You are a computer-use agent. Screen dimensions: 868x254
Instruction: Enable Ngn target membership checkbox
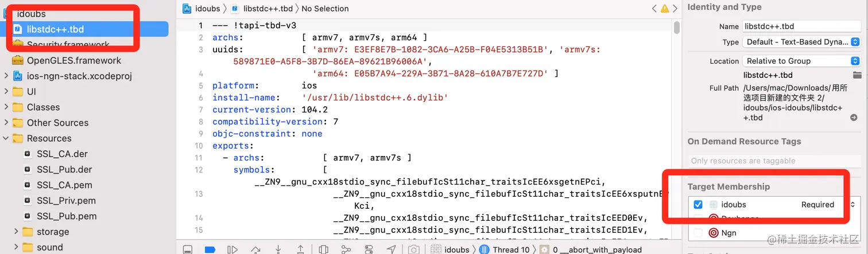tap(698, 233)
